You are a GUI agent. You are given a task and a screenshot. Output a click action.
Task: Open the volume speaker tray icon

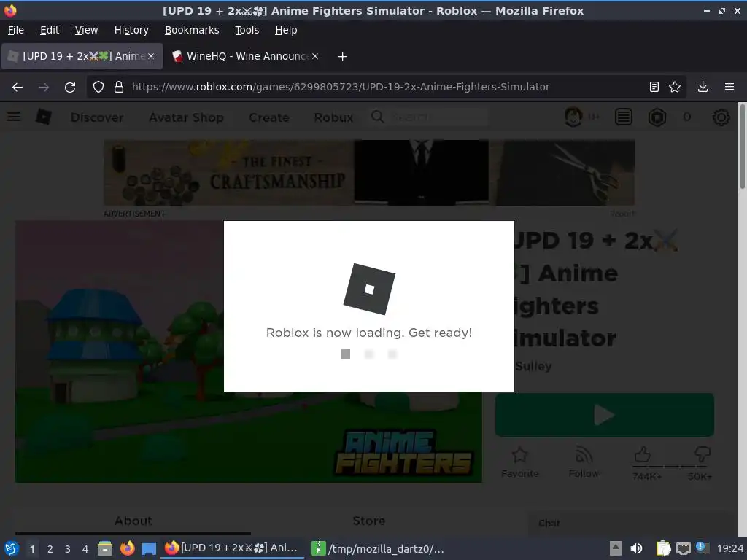(x=636, y=548)
